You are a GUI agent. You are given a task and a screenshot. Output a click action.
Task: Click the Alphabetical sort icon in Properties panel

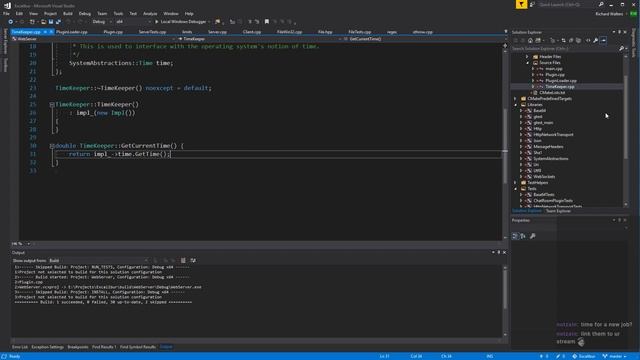tap(523, 236)
